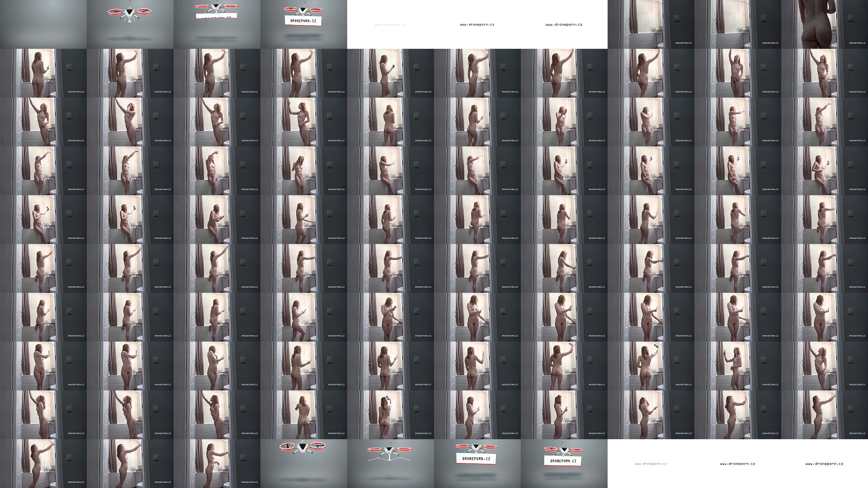
Task: Click the faded bottom-row URL text
Action: click(651, 464)
